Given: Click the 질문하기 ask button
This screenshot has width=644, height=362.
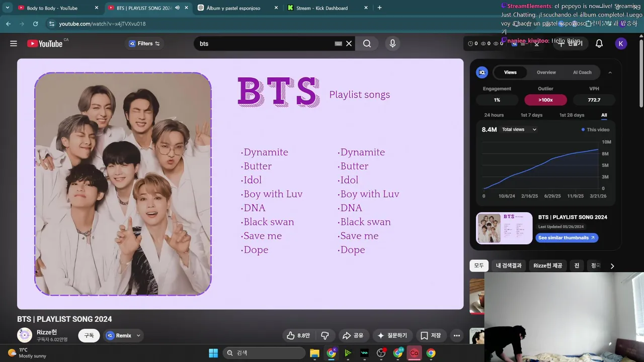Looking at the screenshot, I should tap(392, 335).
